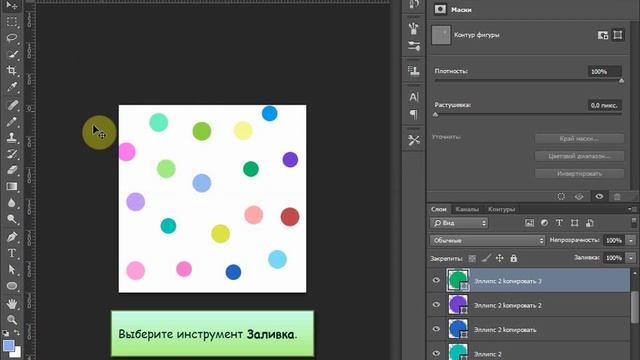Select the Gradient tool

[x=12, y=187]
